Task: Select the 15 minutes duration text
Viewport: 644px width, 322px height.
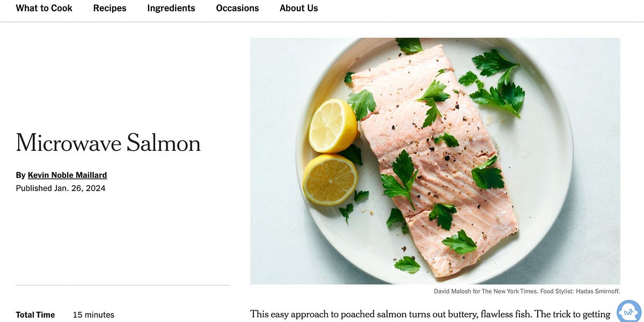Action: pos(93,314)
